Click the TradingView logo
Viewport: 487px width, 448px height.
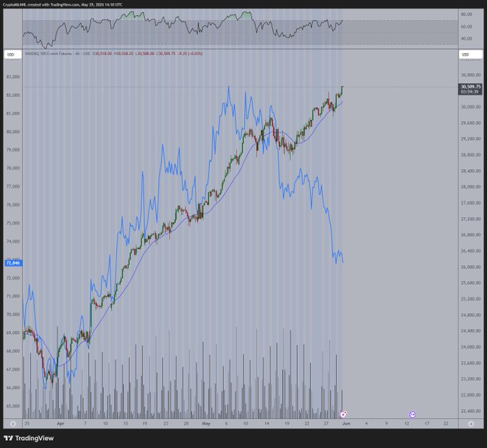tap(29, 439)
